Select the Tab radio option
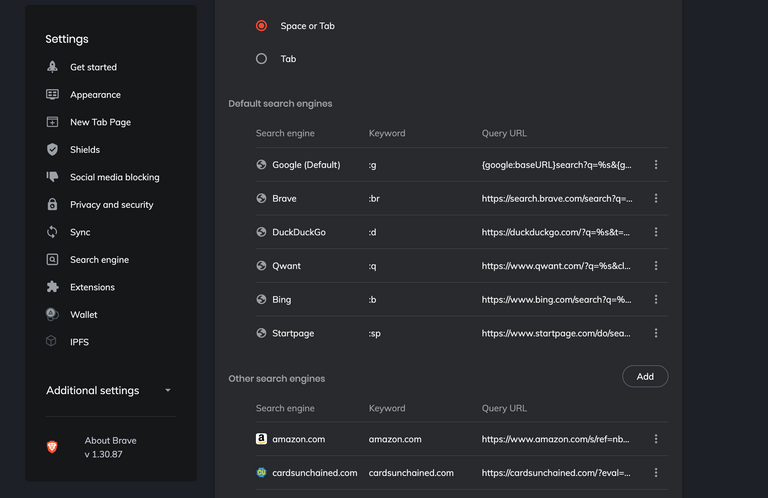This screenshot has height=498, width=768. [x=262, y=59]
